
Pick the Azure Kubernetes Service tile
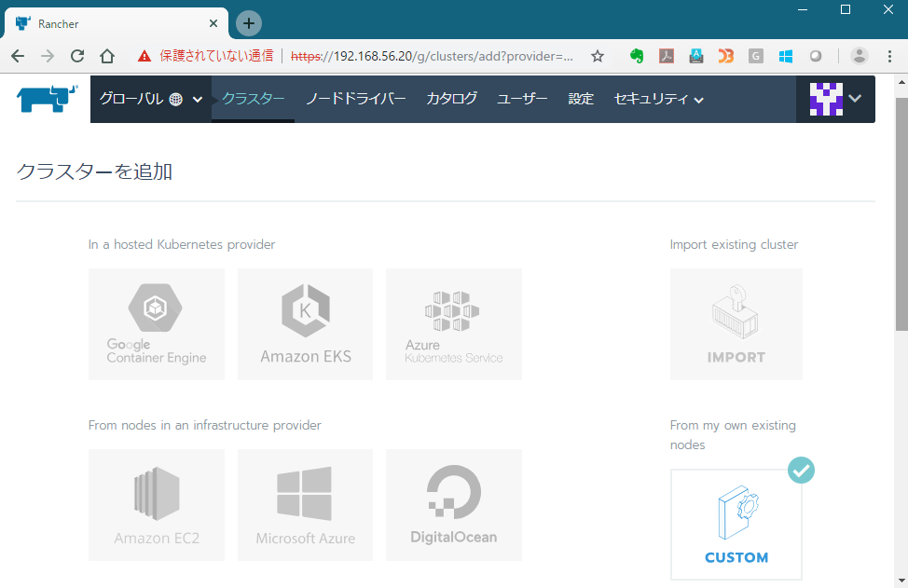coord(454,324)
